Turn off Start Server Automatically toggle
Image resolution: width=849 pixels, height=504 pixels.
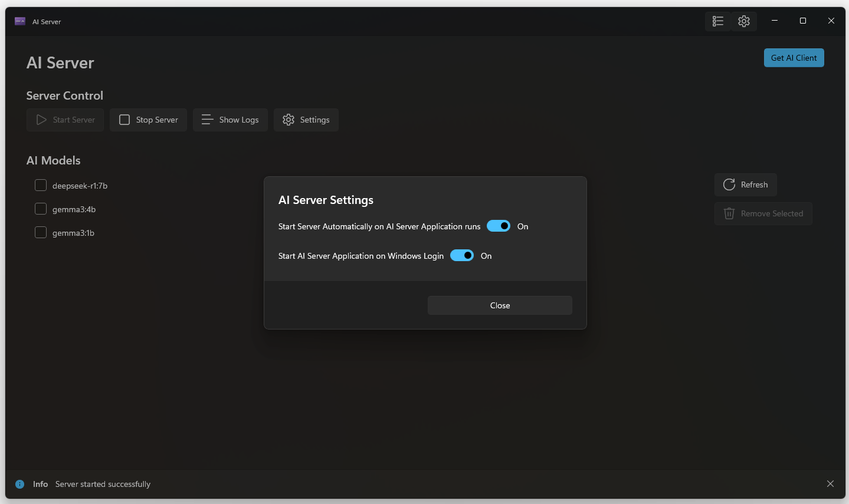coord(499,226)
